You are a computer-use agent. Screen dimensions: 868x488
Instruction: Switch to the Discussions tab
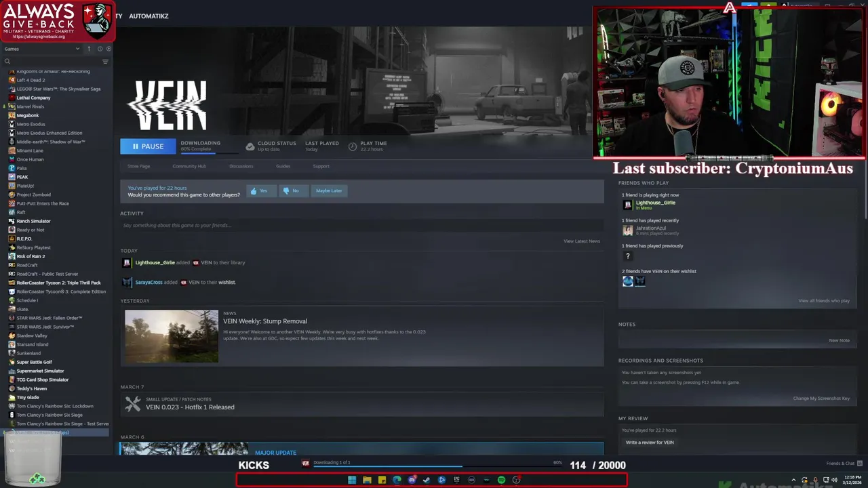click(x=241, y=166)
